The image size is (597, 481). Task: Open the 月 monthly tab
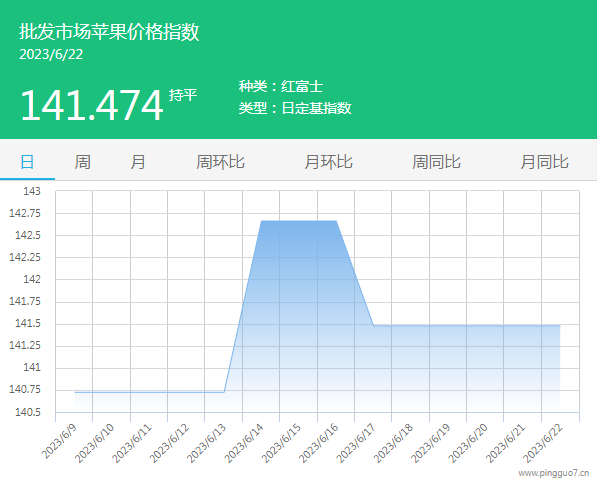pos(137,162)
